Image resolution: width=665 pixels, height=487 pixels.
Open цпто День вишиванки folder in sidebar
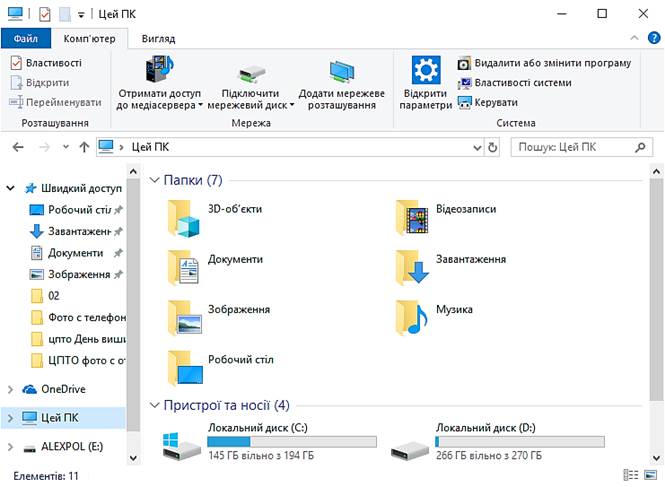pos(78,339)
